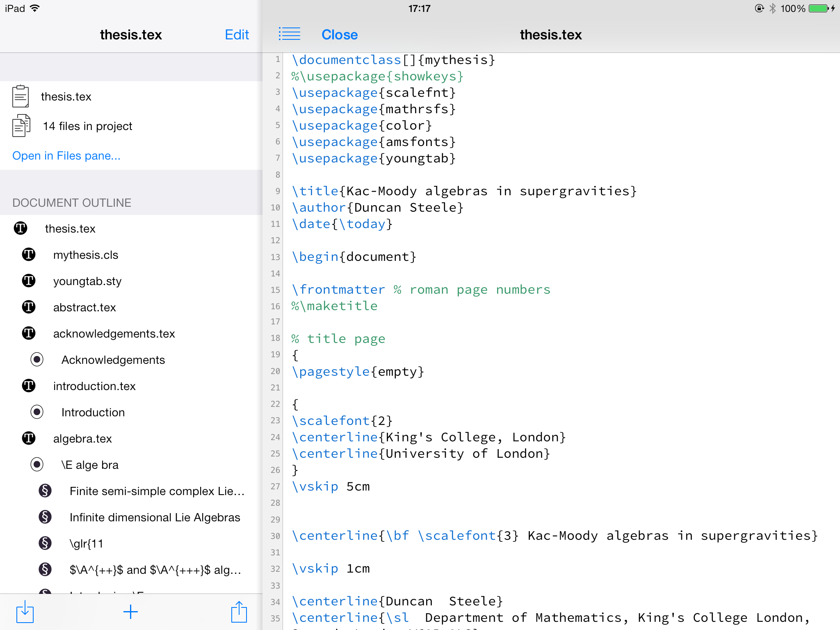Image resolution: width=840 pixels, height=630 pixels.
Task: Tap the plus add icon in bottom toolbar
Action: (x=130, y=612)
